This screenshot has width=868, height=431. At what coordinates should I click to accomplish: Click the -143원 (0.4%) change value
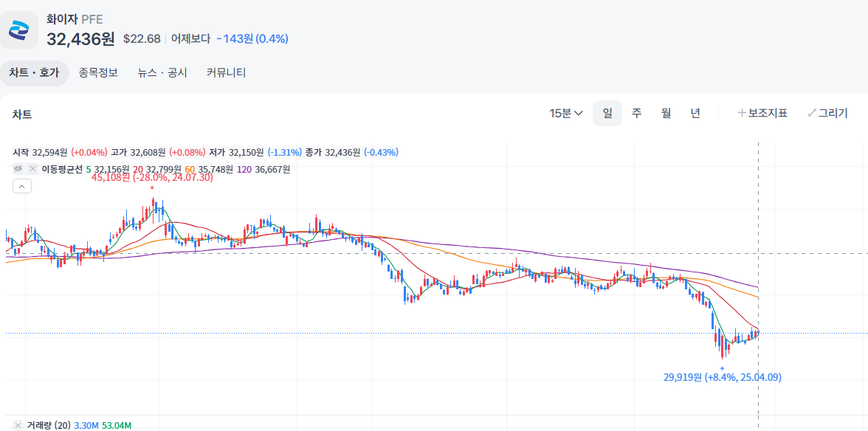(252, 38)
